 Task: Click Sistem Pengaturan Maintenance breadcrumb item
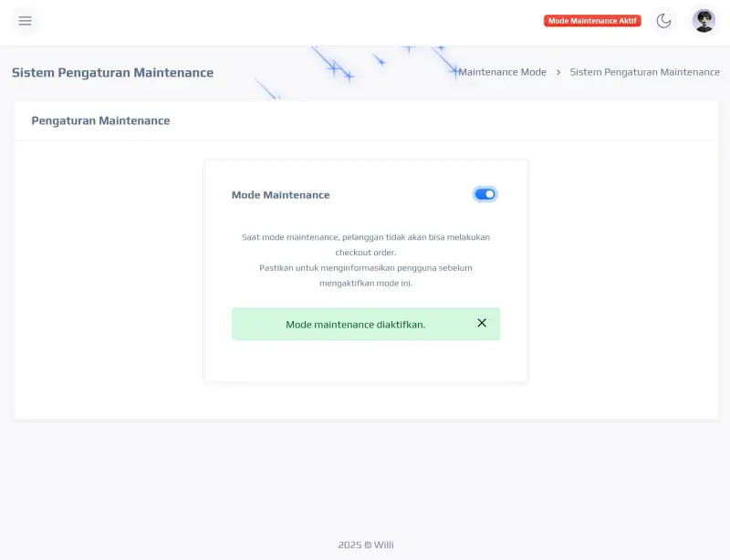(645, 72)
